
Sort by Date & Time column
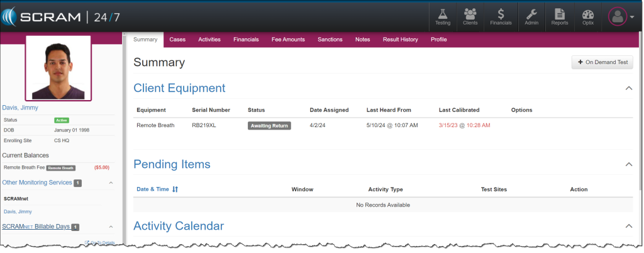157,189
